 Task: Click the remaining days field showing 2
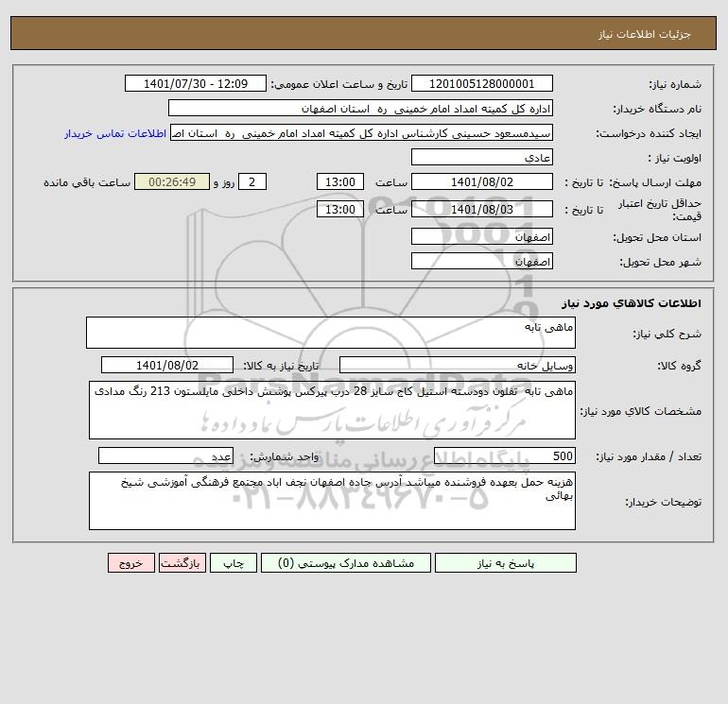pyautogui.click(x=252, y=182)
